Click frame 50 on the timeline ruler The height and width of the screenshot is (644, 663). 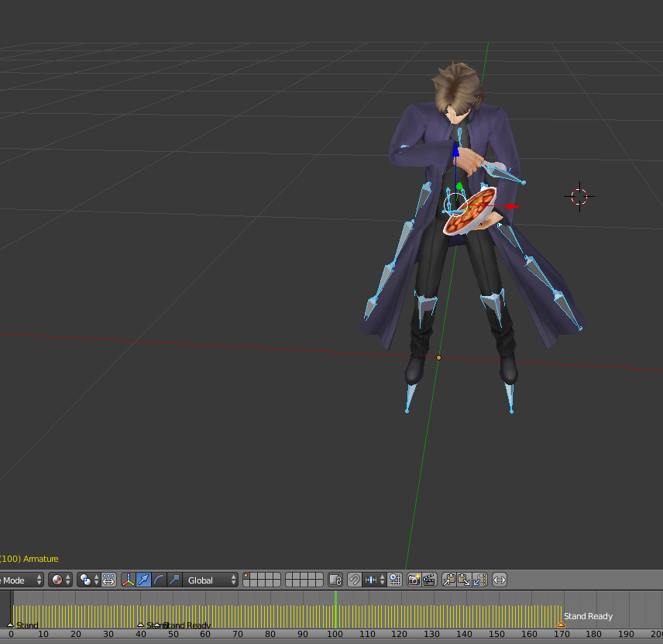coord(173,634)
